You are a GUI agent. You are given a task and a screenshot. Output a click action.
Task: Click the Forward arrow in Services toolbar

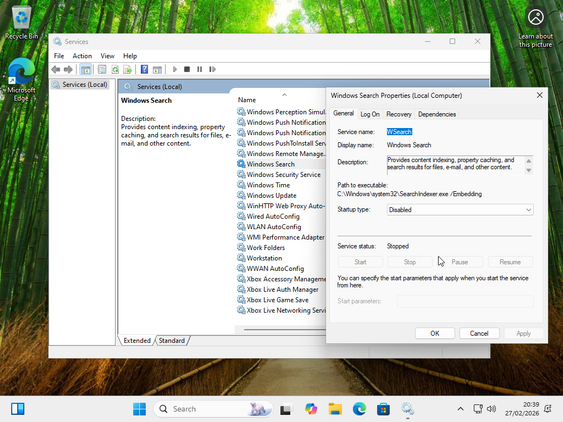68,69
